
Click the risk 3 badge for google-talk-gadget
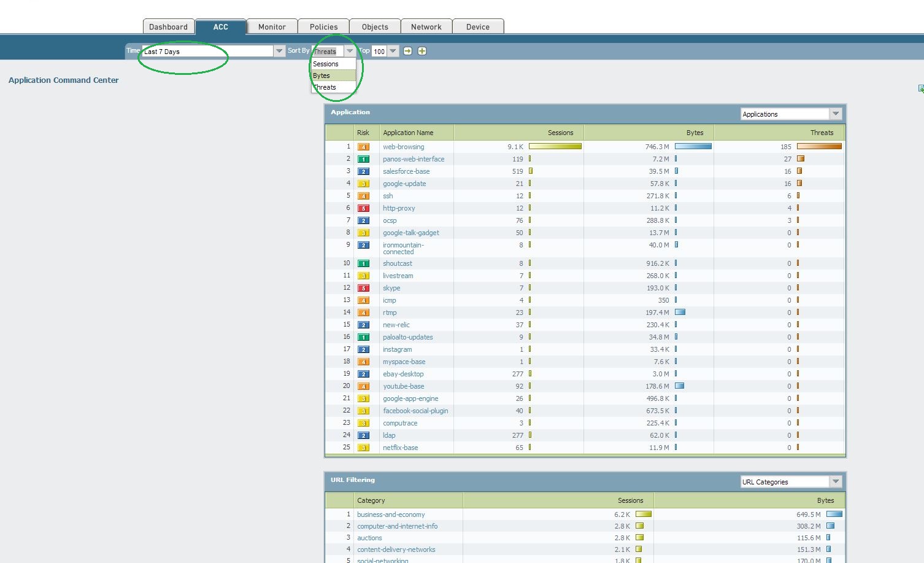[363, 233]
